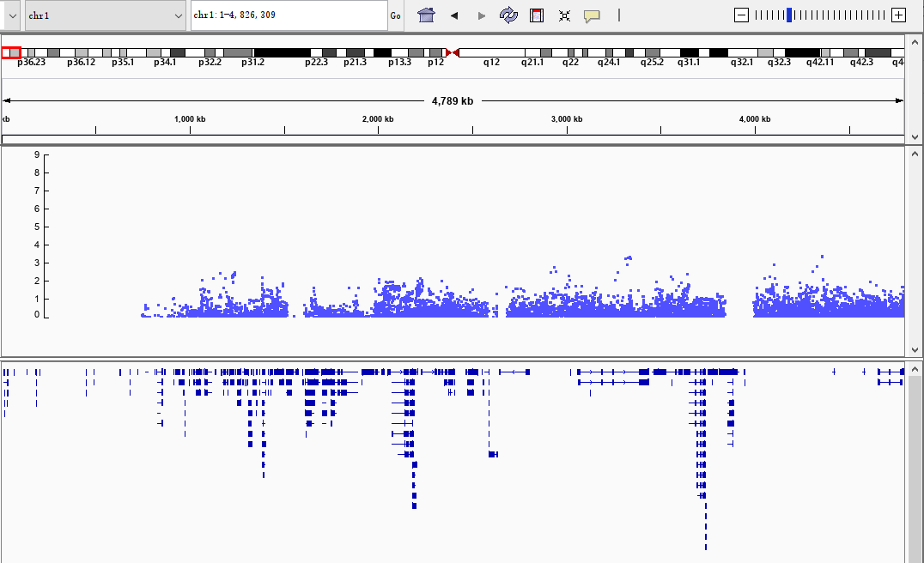924x563 pixels.
Task: Click the p13.3 cytoband label
Action: coord(399,63)
